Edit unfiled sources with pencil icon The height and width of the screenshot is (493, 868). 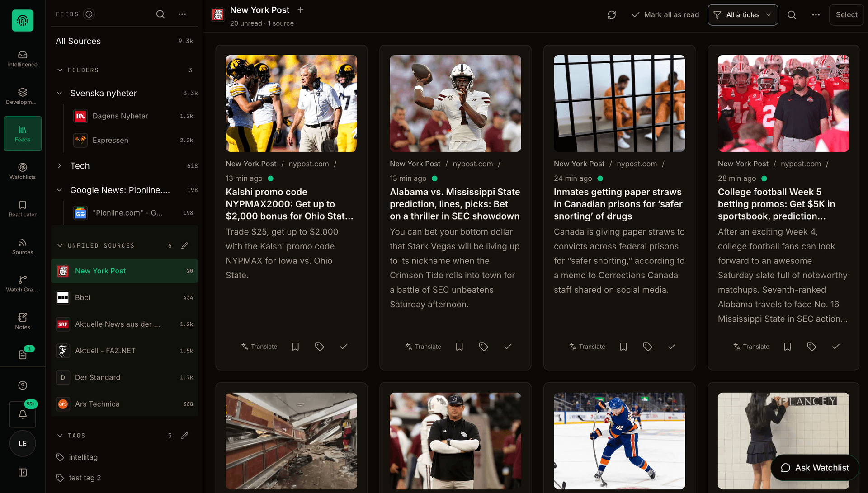click(x=184, y=245)
